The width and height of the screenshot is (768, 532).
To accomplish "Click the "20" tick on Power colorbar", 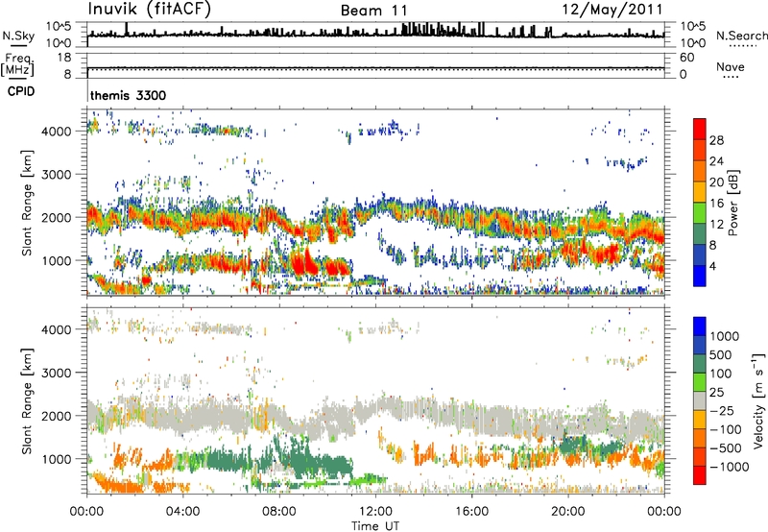I will point(716,182).
